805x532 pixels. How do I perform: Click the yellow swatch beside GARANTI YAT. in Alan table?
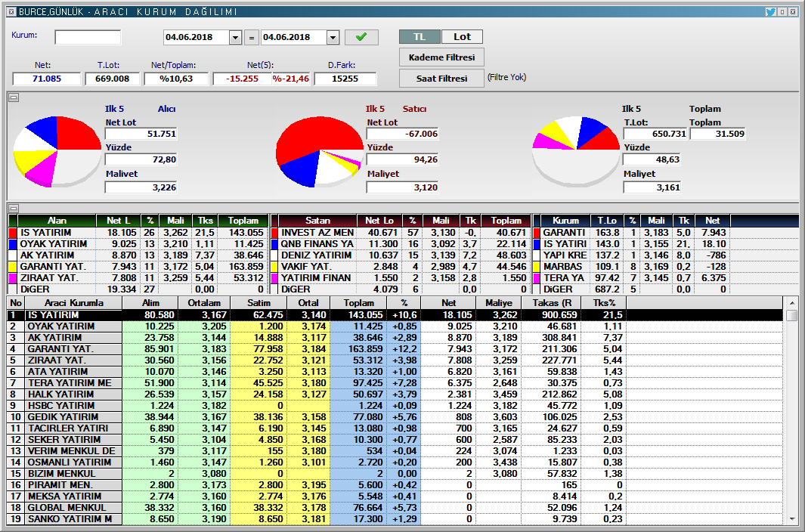coord(14,267)
